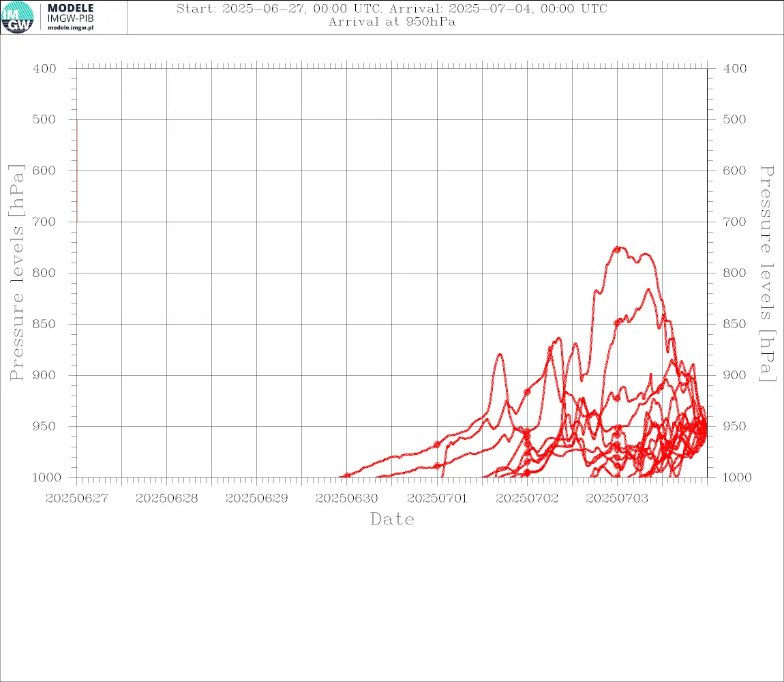Image resolution: width=784 pixels, height=682 pixels.
Task: Click the MODELE heading text
Action: click(70, 8)
